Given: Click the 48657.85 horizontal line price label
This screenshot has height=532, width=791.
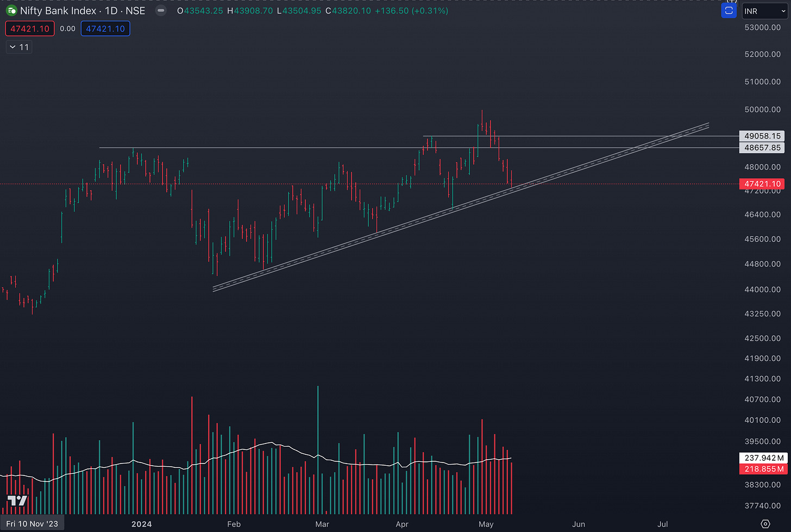Looking at the screenshot, I should [762, 147].
